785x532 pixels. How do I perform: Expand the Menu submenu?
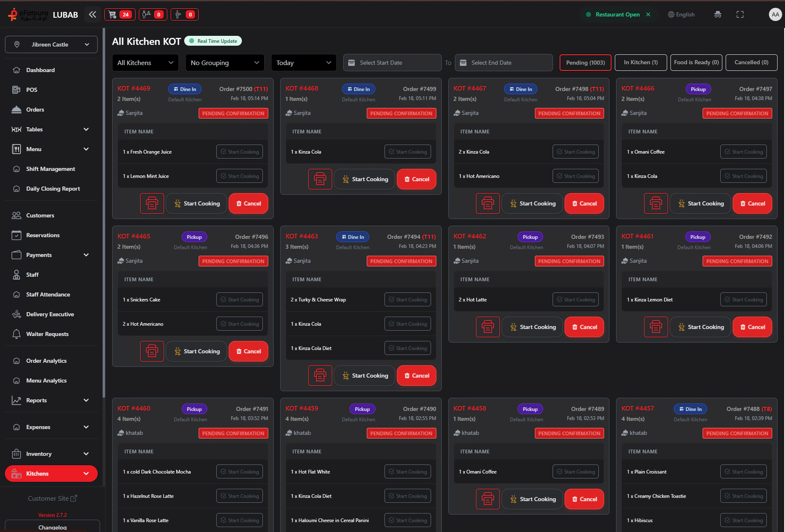[x=51, y=149]
